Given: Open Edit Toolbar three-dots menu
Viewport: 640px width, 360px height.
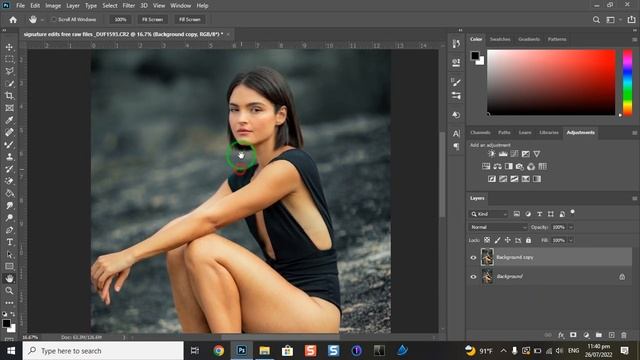Looking at the screenshot, I should coord(9,303).
